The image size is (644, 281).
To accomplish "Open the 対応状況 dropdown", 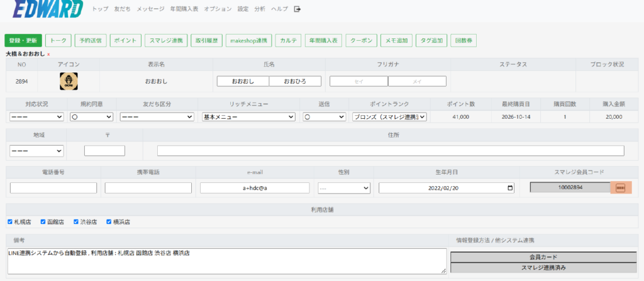I will pyautogui.click(x=36, y=117).
